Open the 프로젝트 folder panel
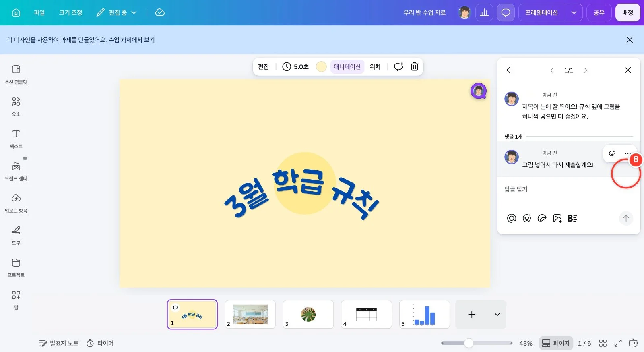 click(16, 268)
